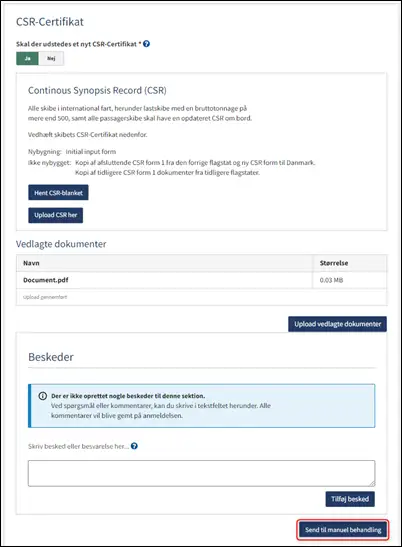The width and height of the screenshot is (402, 547).
Task: Click the text area resize grip corner
Action: point(372,484)
